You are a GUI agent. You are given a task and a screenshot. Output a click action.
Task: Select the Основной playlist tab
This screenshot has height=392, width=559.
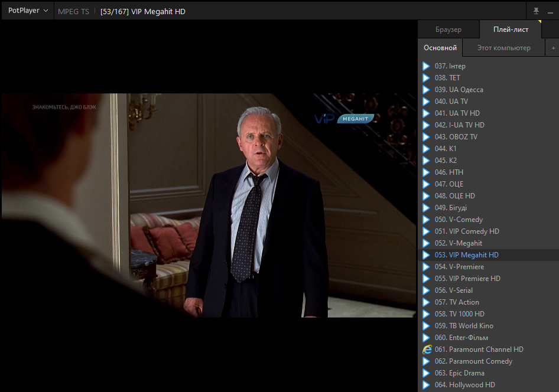pos(440,48)
